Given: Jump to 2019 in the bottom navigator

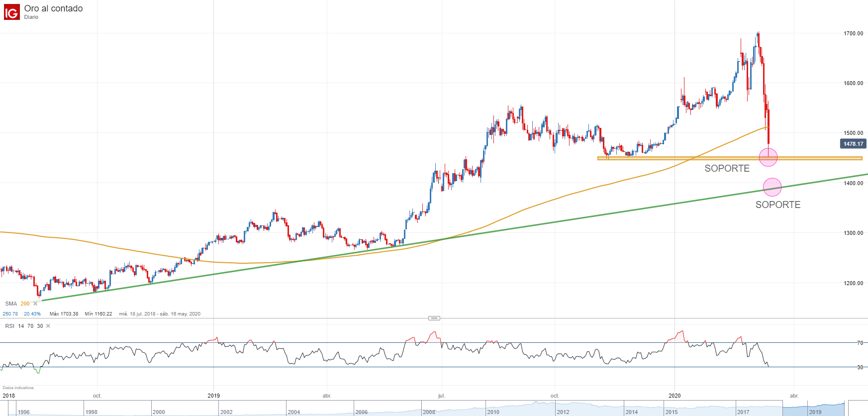Looking at the screenshot, I should point(815,412).
